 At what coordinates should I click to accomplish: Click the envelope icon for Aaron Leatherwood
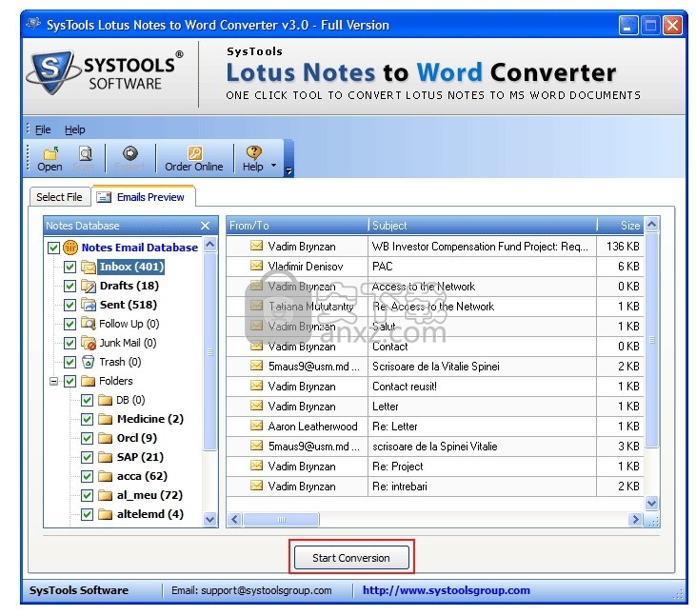pyautogui.click(x=256, y=426)
